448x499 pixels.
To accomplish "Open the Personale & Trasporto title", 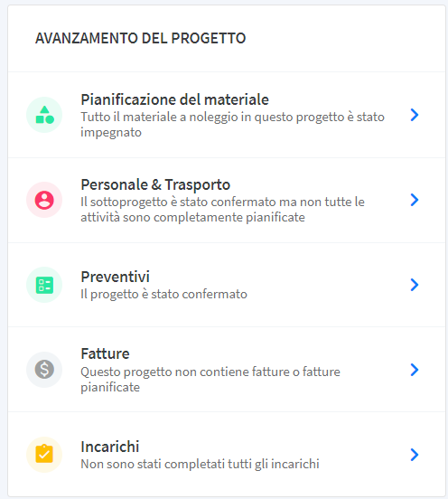I will pyautogui.click(x=155, y=185).
